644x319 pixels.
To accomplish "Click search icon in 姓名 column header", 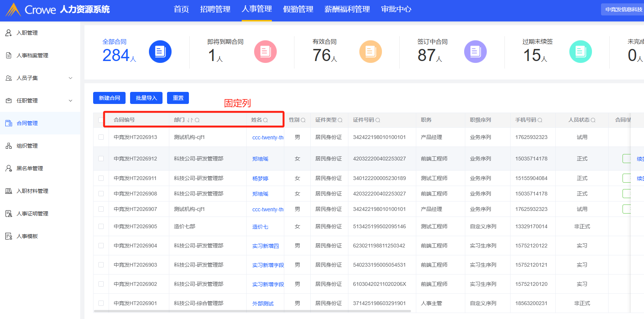I will [x=265, y=120].
